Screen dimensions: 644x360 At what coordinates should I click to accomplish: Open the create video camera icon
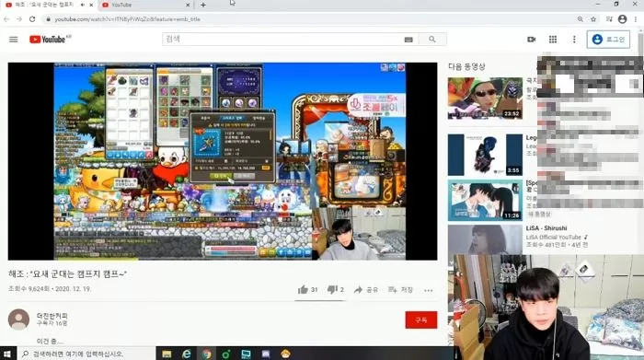pyautogui.click(x=532, y=40)
